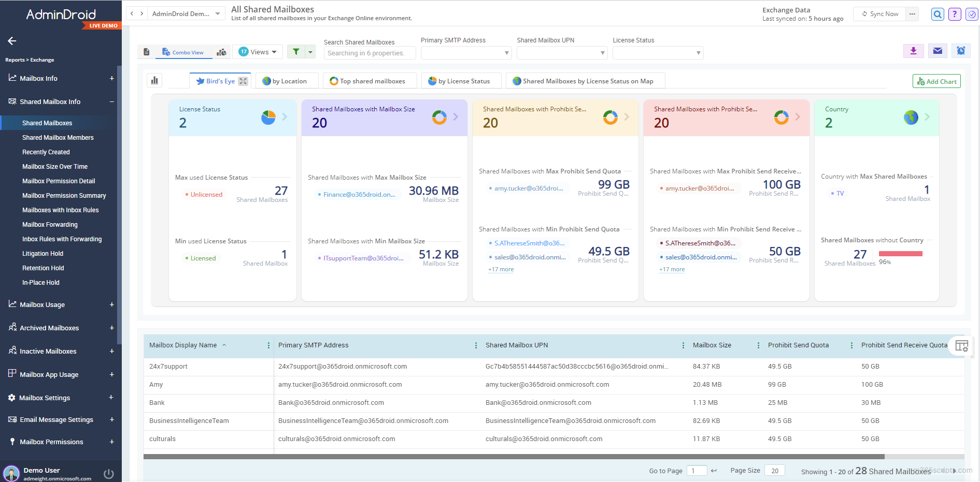
Task: Click the Sync Now button
Action: [879, 14]
